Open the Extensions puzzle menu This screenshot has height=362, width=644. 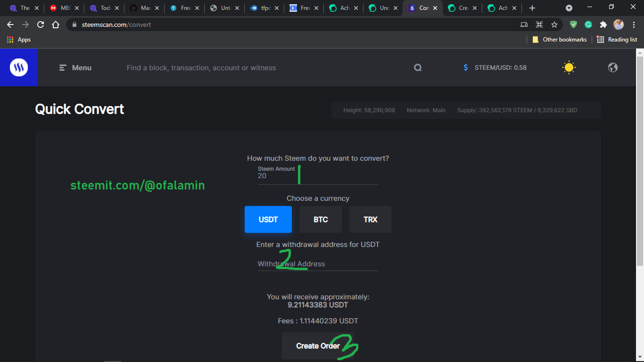pyautogui.click(x=603, y=25)
